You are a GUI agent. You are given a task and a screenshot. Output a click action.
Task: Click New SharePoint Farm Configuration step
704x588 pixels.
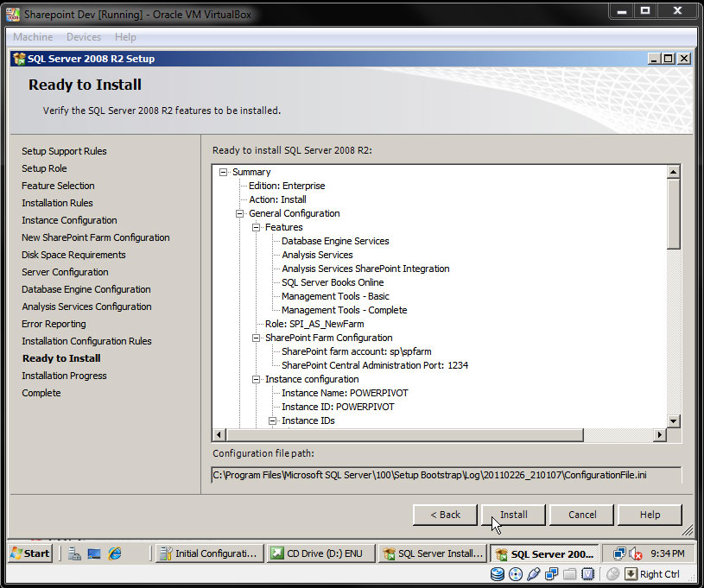coord(96,237)
